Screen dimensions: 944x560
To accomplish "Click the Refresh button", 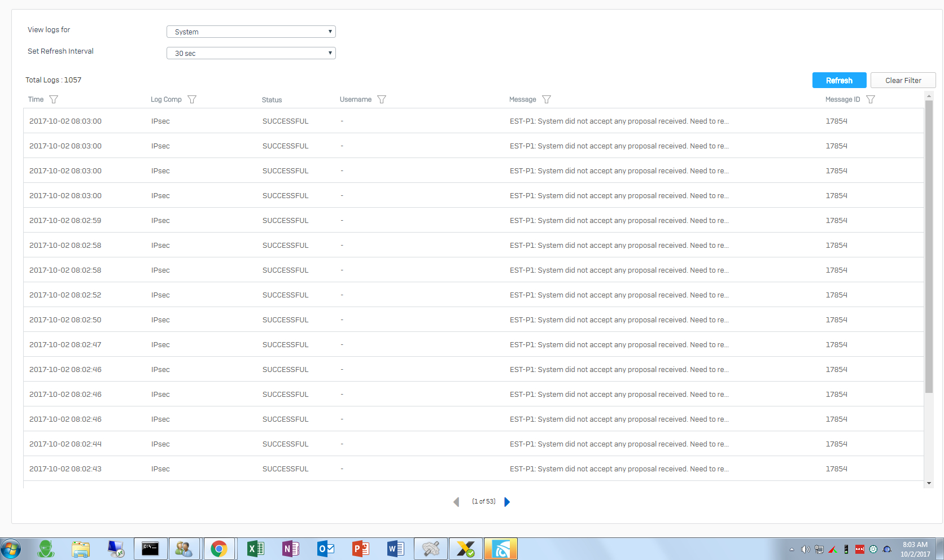I will point(840,80).
